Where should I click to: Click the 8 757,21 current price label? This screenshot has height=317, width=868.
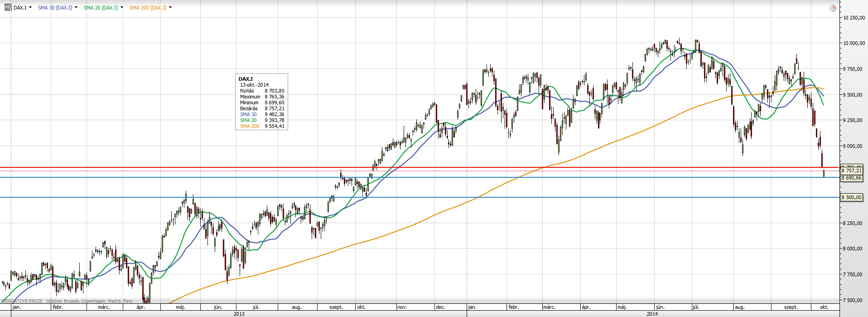point(852,171)
